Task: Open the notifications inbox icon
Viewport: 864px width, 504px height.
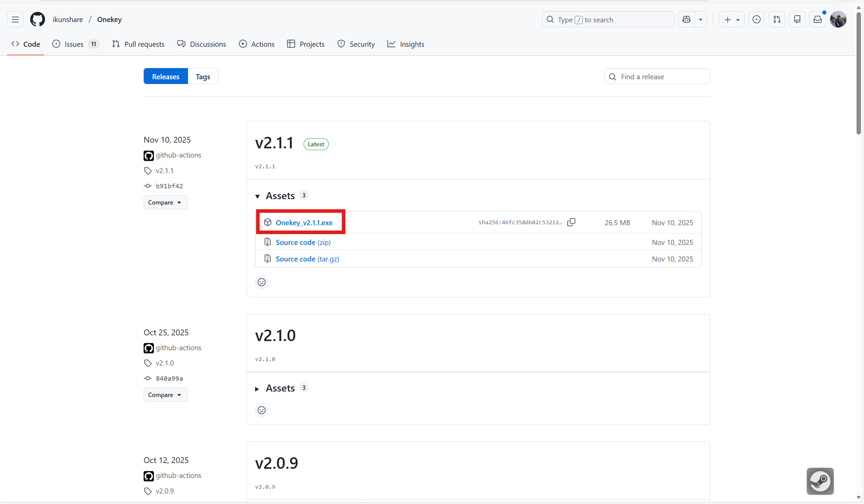Action: pos(817,20)
